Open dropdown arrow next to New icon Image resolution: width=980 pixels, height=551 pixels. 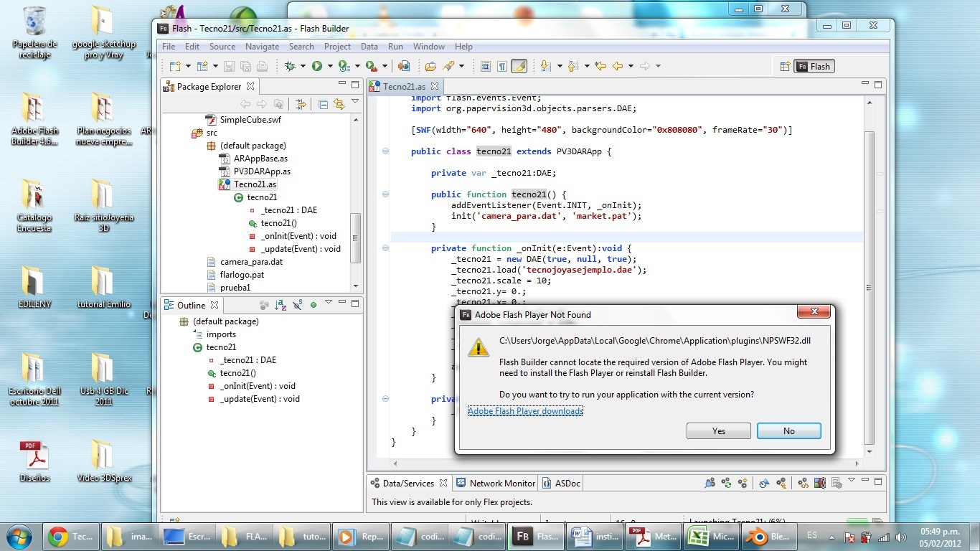[188, 66]
